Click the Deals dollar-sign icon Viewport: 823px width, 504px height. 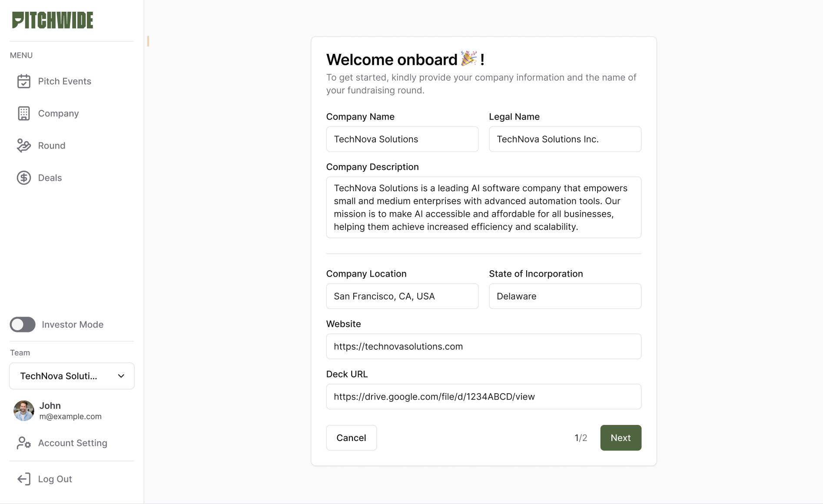point(24,178)
